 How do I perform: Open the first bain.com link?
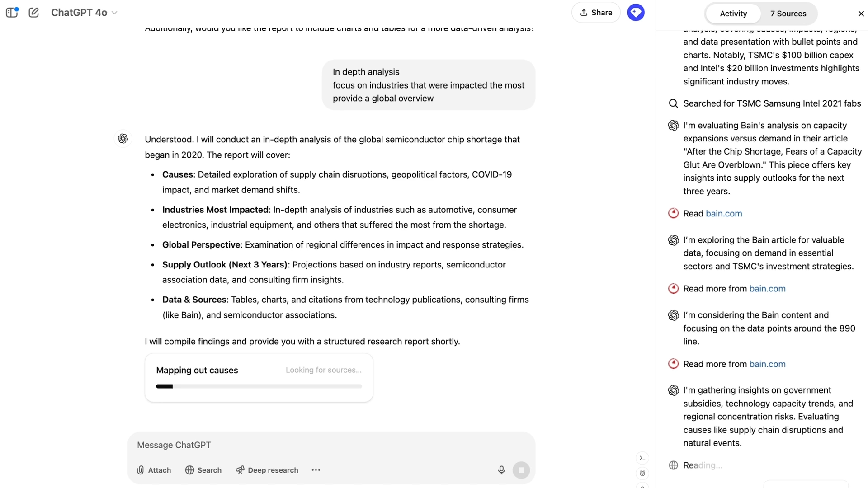[724, 213]
